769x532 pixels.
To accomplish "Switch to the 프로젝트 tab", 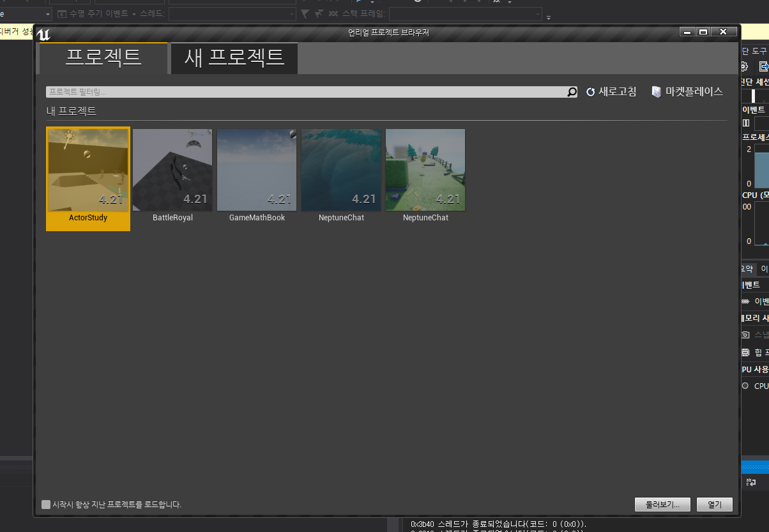I will point(103,58).
